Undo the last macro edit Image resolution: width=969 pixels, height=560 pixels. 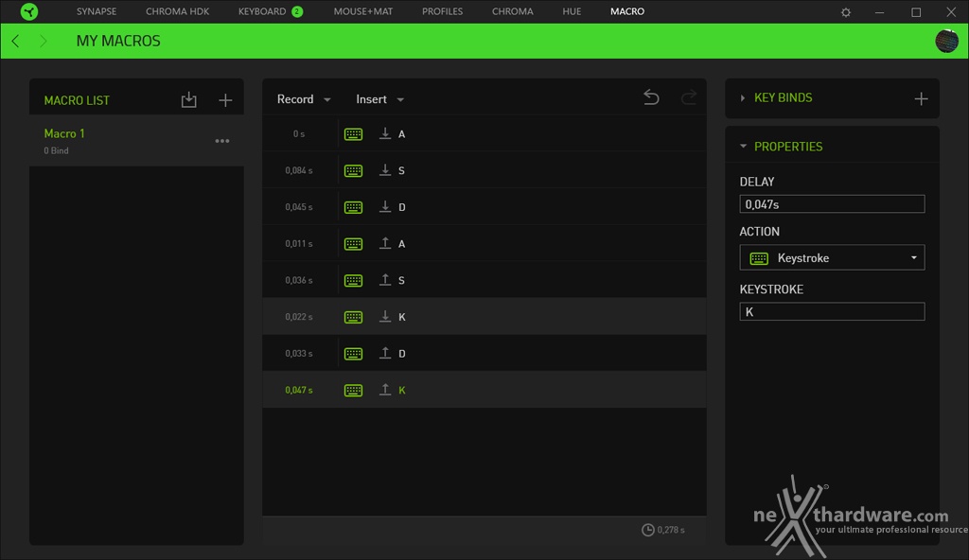651,97
